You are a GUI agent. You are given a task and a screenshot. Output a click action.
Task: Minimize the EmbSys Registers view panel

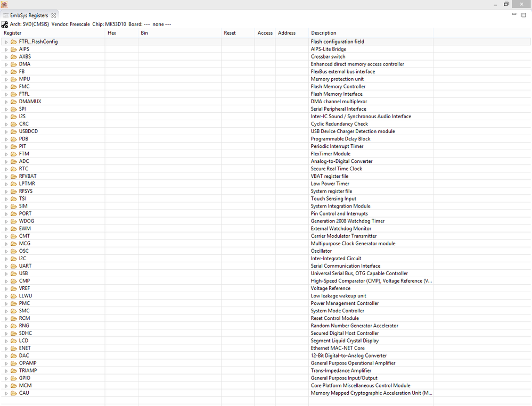point(514,14)
